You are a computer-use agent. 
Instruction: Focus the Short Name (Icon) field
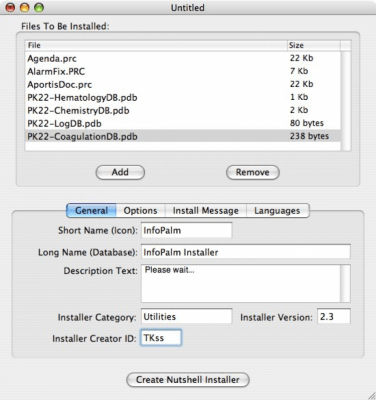(187, 231)
